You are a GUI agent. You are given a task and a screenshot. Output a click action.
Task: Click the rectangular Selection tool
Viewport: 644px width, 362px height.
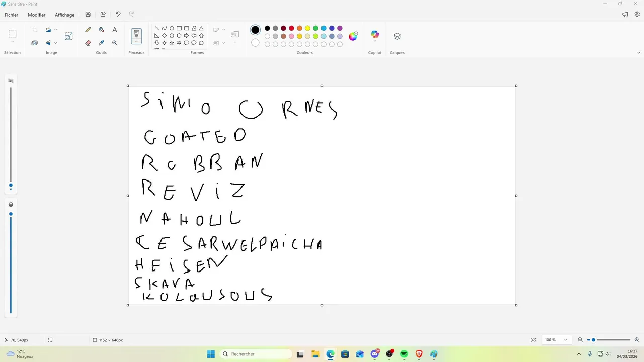(12, 34)
